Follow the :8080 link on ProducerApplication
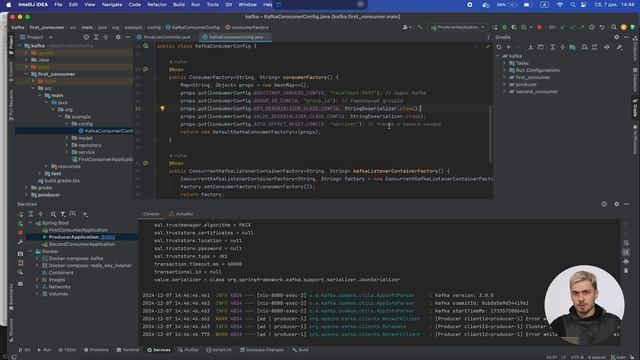 108,237
